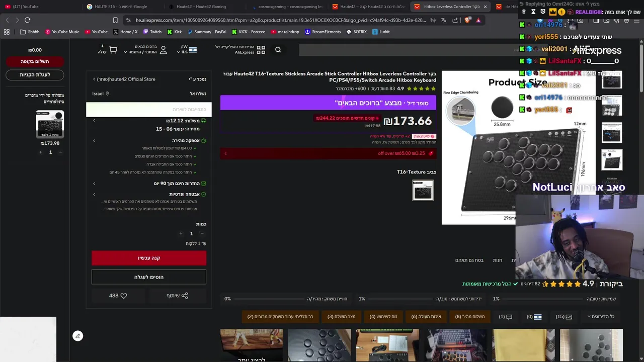
Task: Click the red Buy Now button
Action: point(149,258)
